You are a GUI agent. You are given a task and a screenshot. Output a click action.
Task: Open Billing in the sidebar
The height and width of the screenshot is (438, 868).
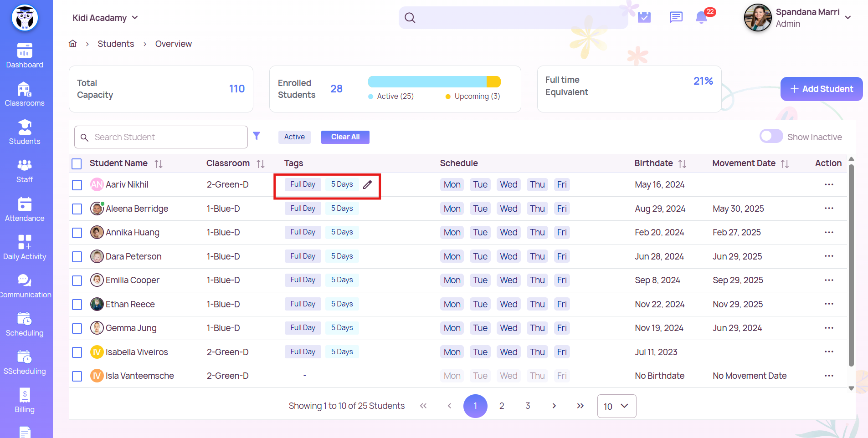(25, 401)
